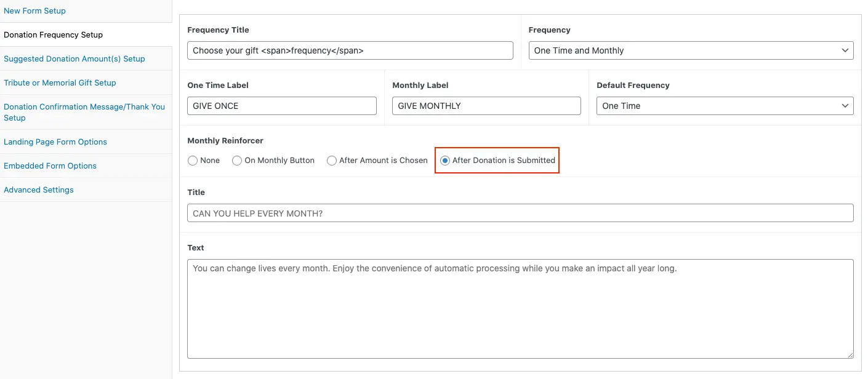Image resolution: width=868 pixels, height=379 pixels.
Task: Open the New Form Setup section
Action: (34, 11)
